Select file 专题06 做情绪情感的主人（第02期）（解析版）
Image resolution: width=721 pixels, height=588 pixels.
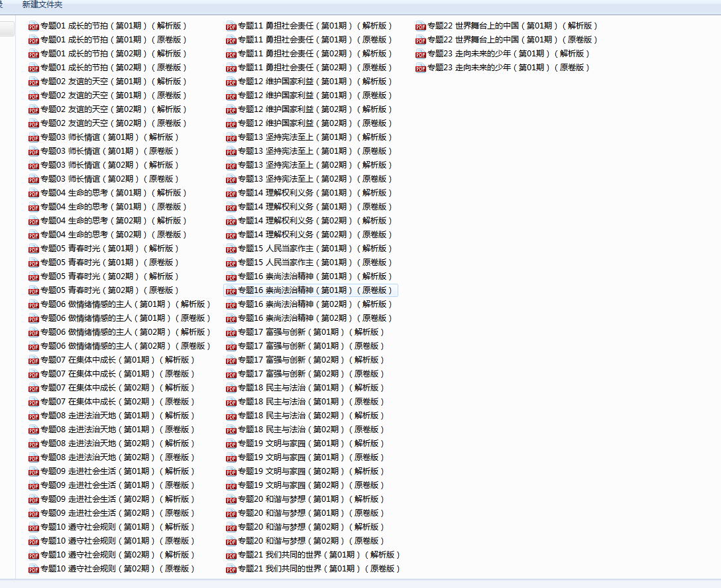point(120,332)
